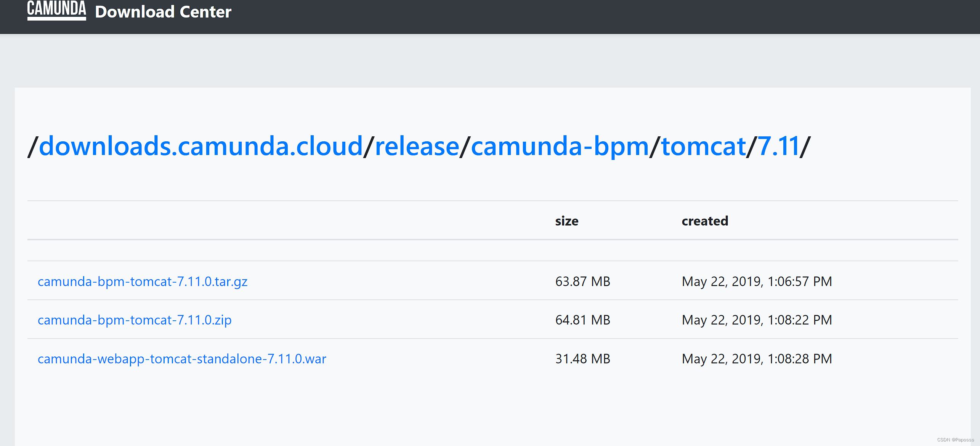Open the Download Center title link

[163, 12]
